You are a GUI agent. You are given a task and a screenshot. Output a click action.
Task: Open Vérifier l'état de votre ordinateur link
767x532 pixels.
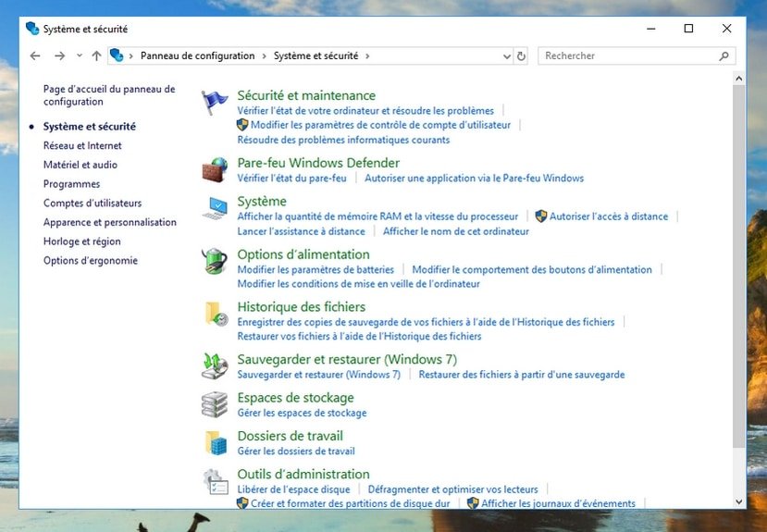click(x=365, y=110)
